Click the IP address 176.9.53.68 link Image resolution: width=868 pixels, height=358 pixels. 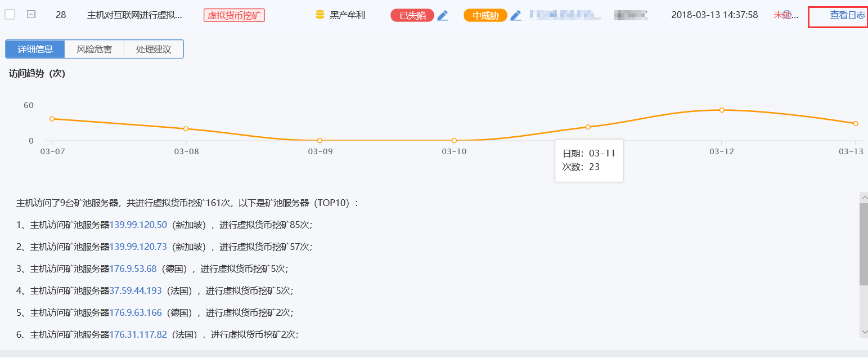(133, 268)
